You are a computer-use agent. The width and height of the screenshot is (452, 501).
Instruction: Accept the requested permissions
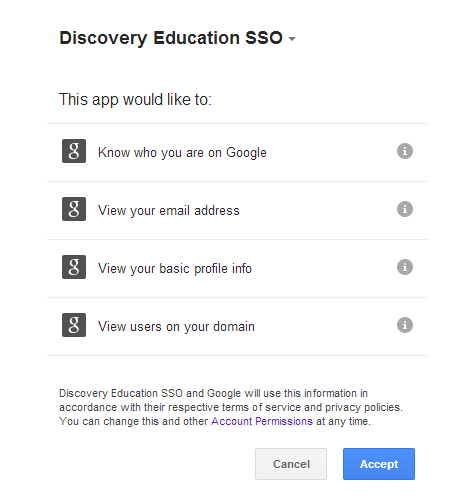click(x=379, y=464)
